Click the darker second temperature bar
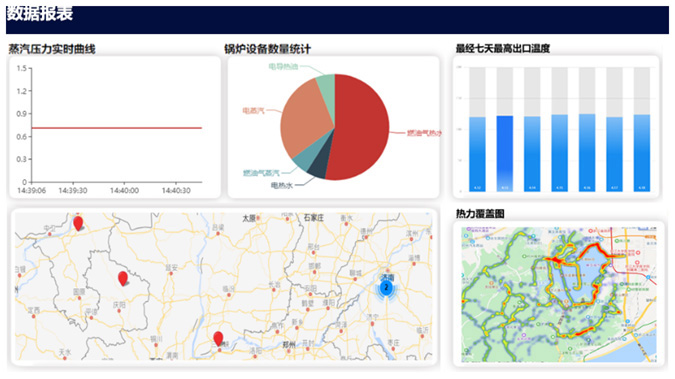The height and width of the screenshot is (379, 675). pyautogui.click(x=505, y=153)
